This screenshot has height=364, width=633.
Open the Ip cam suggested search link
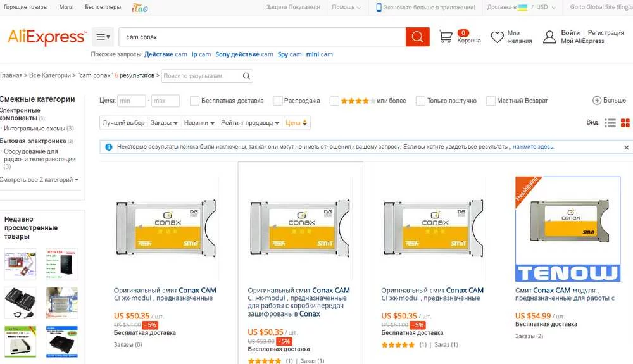201,54
